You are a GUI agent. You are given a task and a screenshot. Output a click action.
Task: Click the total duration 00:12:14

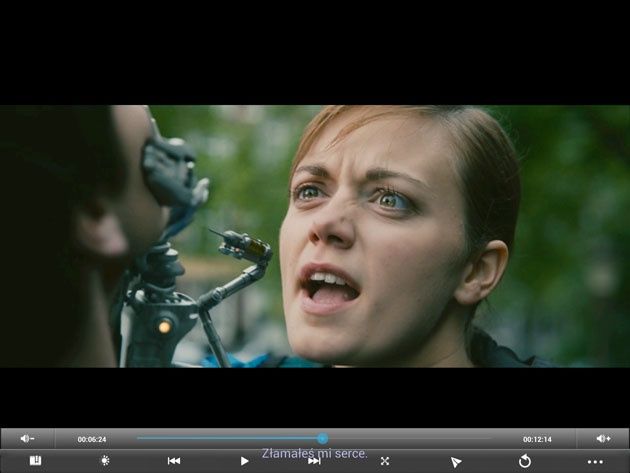click(537, 439)
